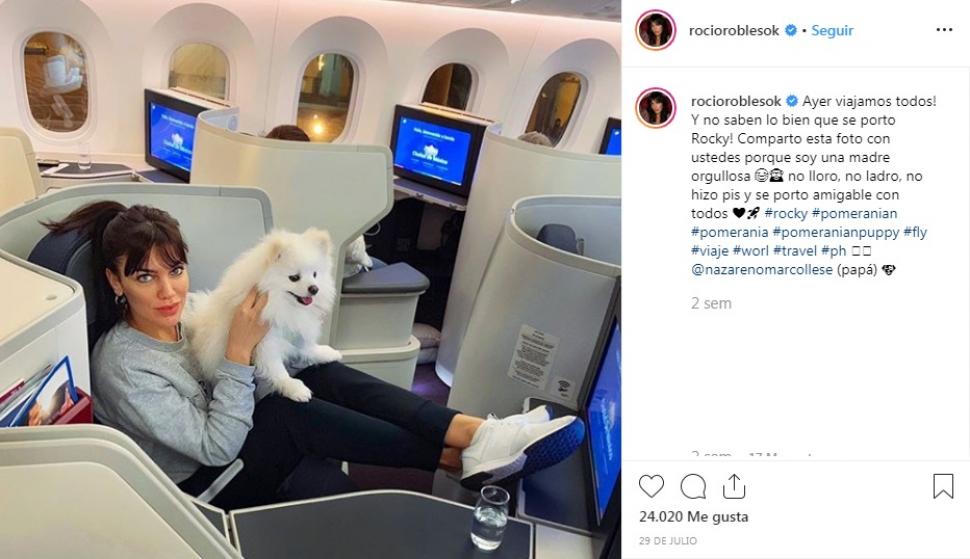Share the post using the share icon
Screen dimensions: 970x559
click(x=734, y=486)
